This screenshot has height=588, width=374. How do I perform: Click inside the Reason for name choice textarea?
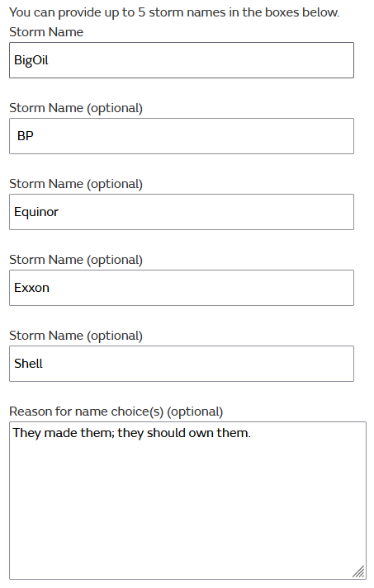tap(187, 501)
